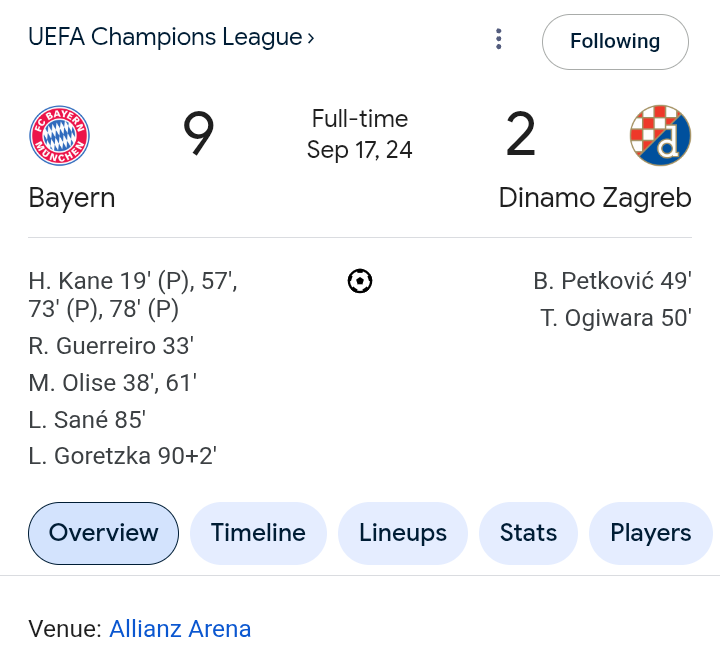720x648 pixels.
Task: Show the Stats tab
Action: click(x=528, y=533)
